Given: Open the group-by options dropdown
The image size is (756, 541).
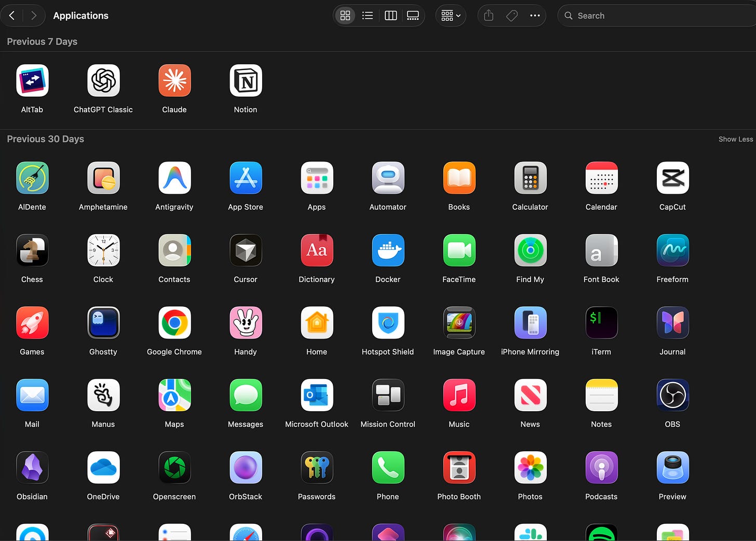Looking at the screenshot, I should (x=451, y=16).
